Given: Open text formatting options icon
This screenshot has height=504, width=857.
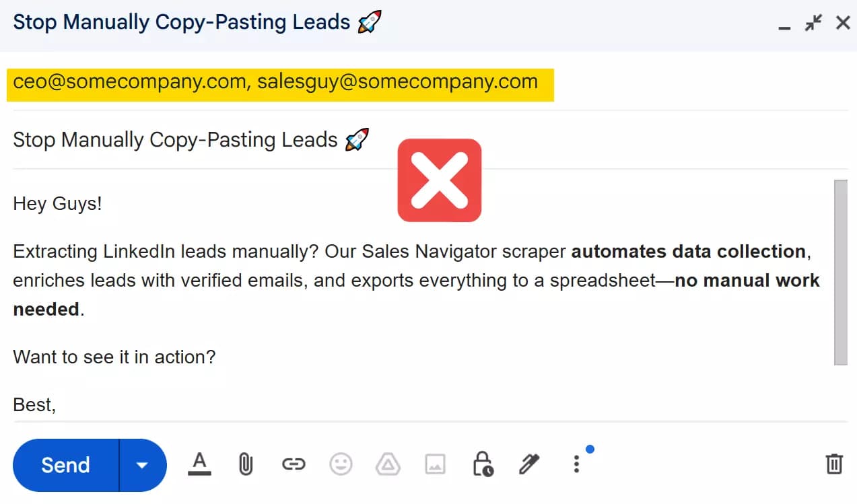Looking at the screenshot, I should click(x=199, y=464).
